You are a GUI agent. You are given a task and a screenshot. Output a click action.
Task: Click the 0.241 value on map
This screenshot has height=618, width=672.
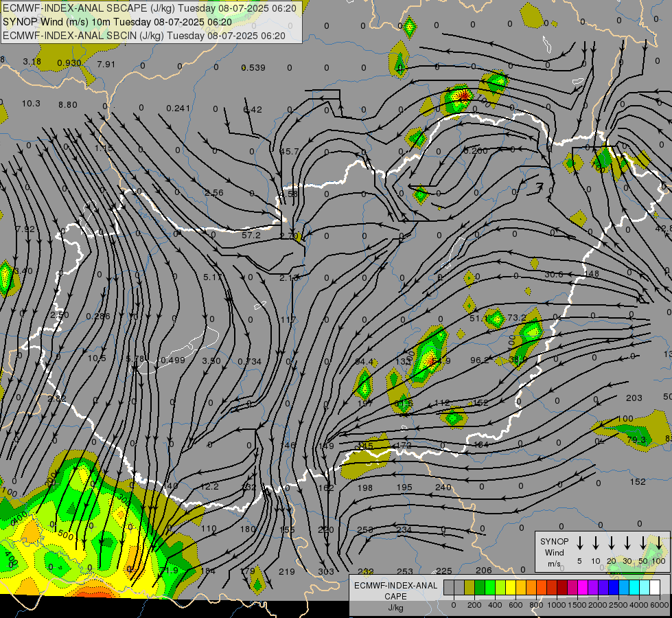tap(178, 108)
